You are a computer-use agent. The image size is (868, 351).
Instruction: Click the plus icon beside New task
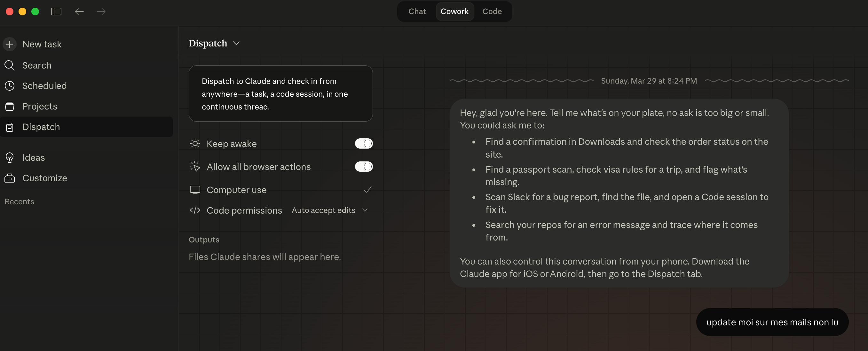tap(10, 44)
